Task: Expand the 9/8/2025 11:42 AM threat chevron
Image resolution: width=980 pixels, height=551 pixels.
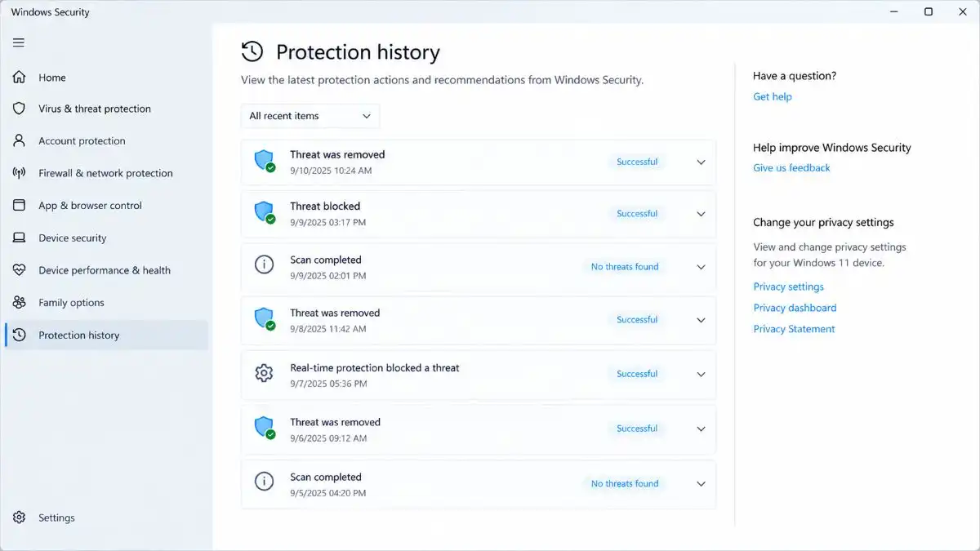Action: pos(701,320)
